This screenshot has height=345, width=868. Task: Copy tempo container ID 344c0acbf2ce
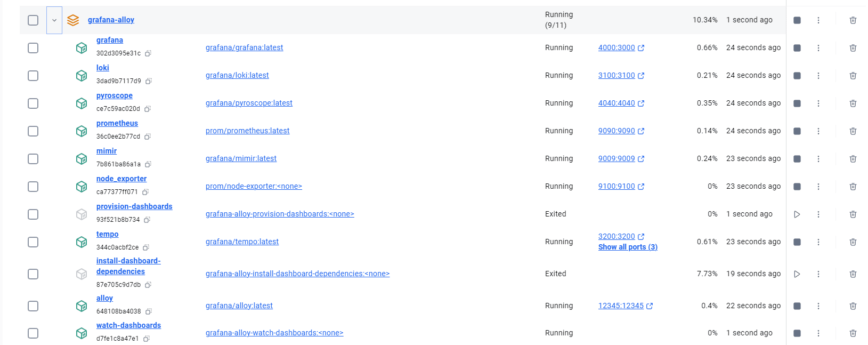point(146,247)
